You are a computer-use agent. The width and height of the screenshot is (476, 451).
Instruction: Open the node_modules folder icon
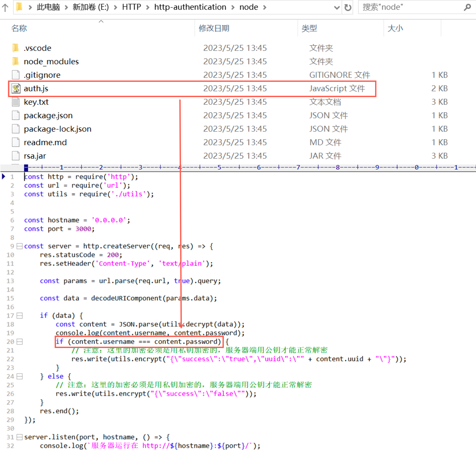click(16, 61)
